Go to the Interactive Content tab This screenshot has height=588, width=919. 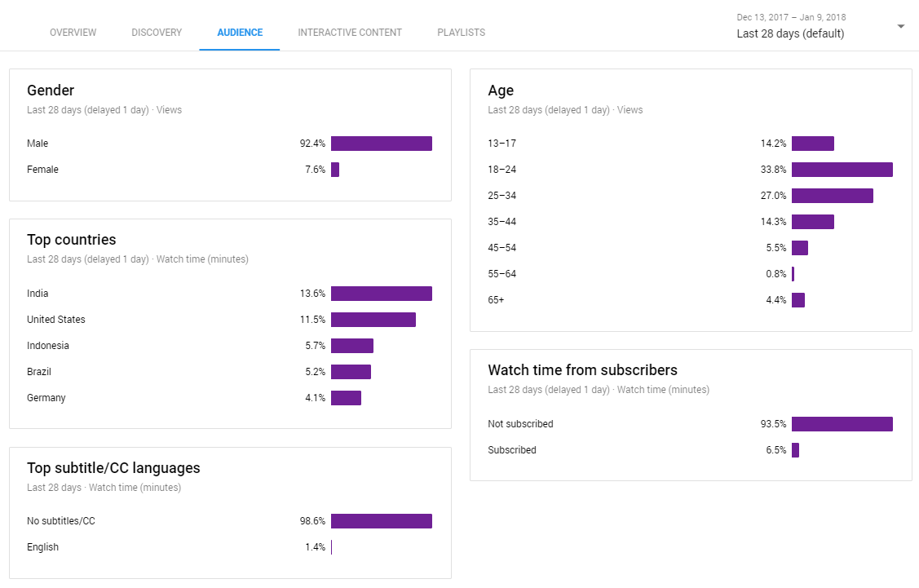pyautogui.click(x=350, y=33)
